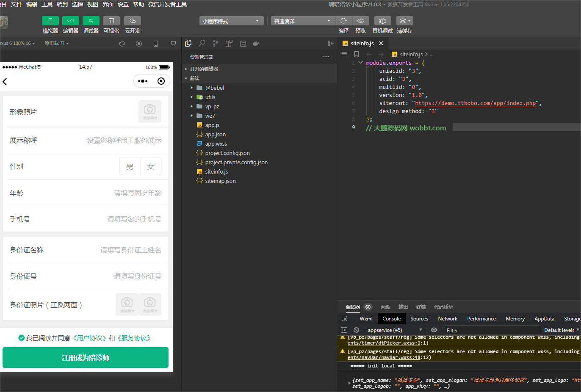This screenshot has width=581, height=392.
Task: Click the clear console icon
Action: pyautogui.click(x=356, y=330)
